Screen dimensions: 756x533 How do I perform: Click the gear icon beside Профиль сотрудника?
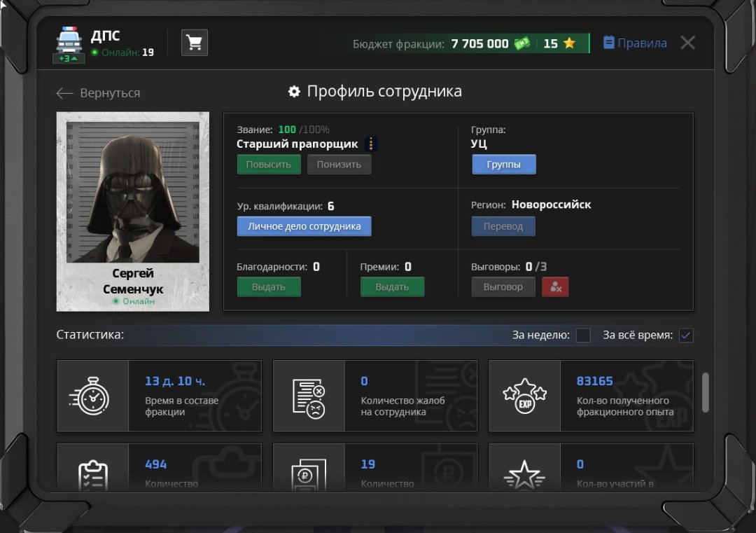(x=294, y=92)
